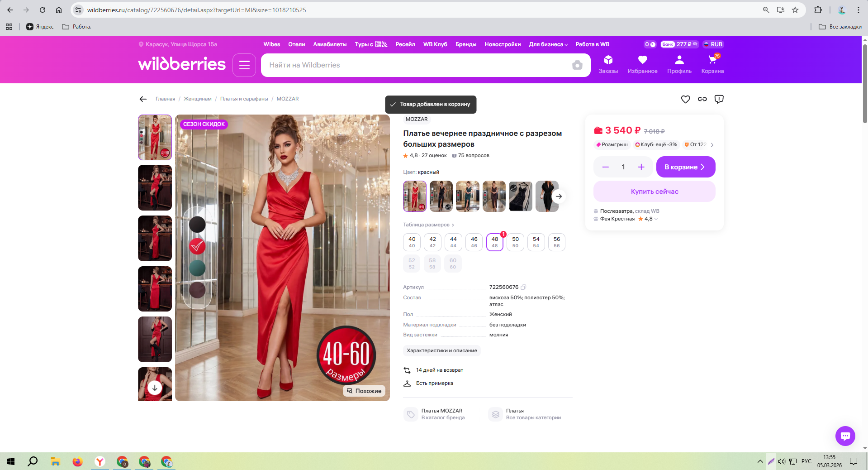Open the WB Клуб menu item
868x470 pixels.
435,44
